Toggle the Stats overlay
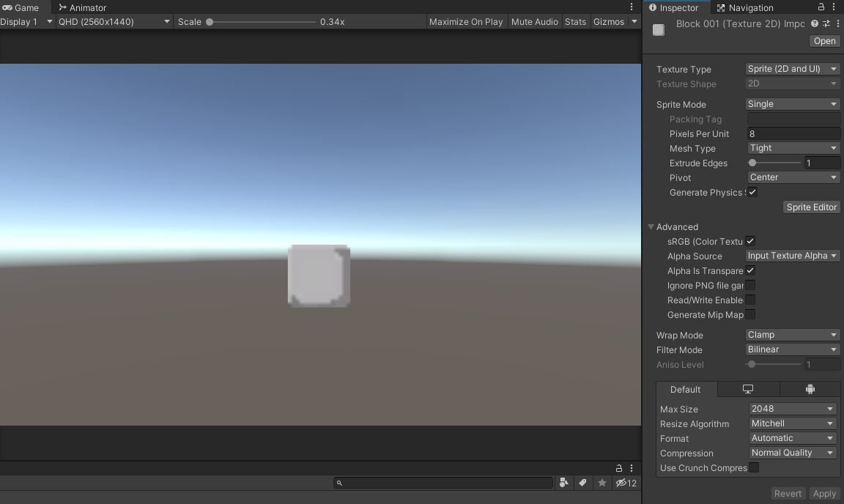Image resolution: width=844 pixels, height=504 pixels. pos(575,21)
